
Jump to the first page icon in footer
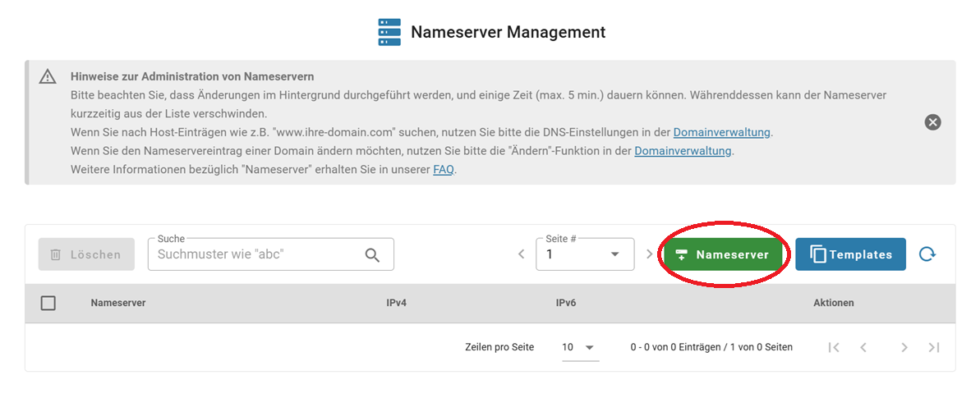[x=834, y=347]
